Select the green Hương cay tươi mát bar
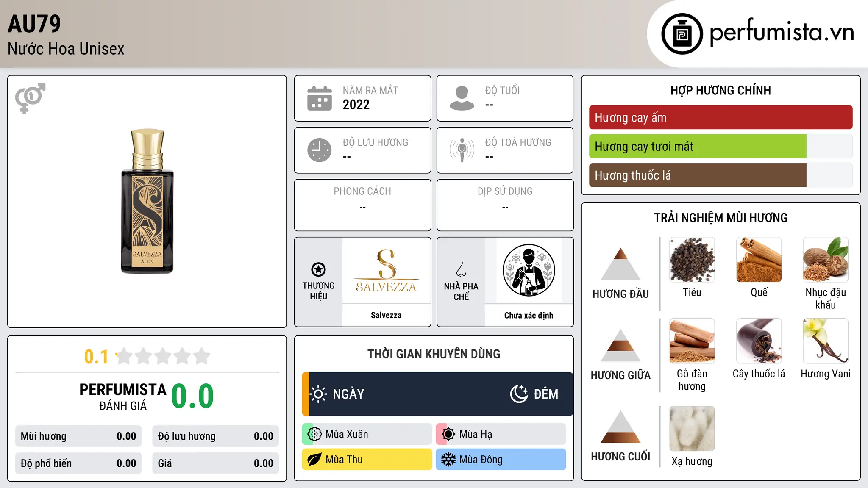This screenshot has width=868, height=488. coord(721,146)
